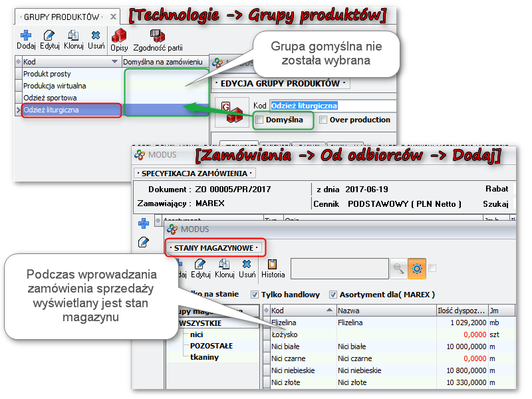
Task: Toggle the Over production checkbox
Action: 323,120
